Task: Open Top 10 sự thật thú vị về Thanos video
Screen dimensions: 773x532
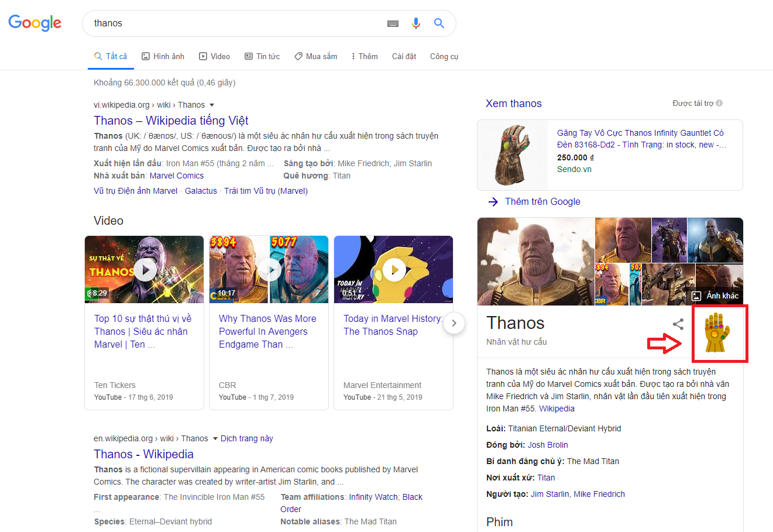Action: click(x=143, y=331)
